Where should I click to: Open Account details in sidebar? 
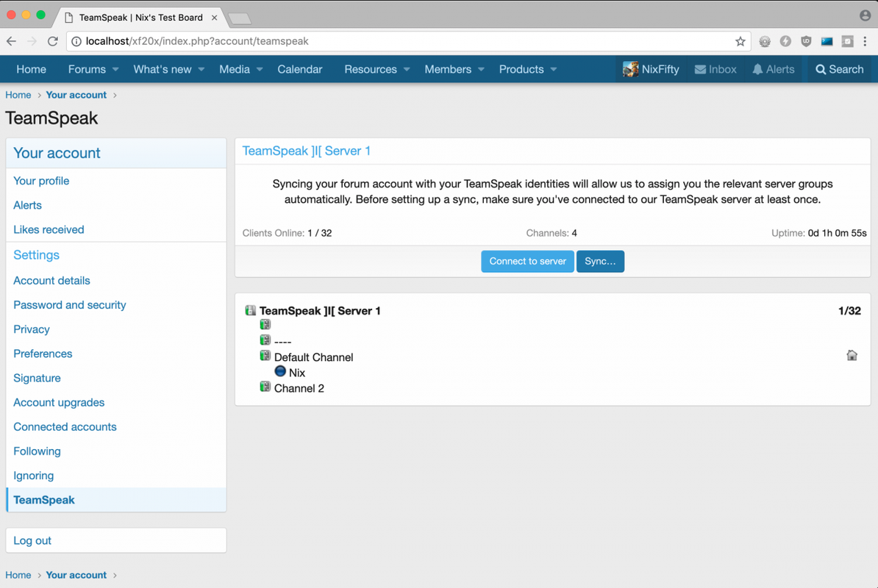click(x=51, y=280)
